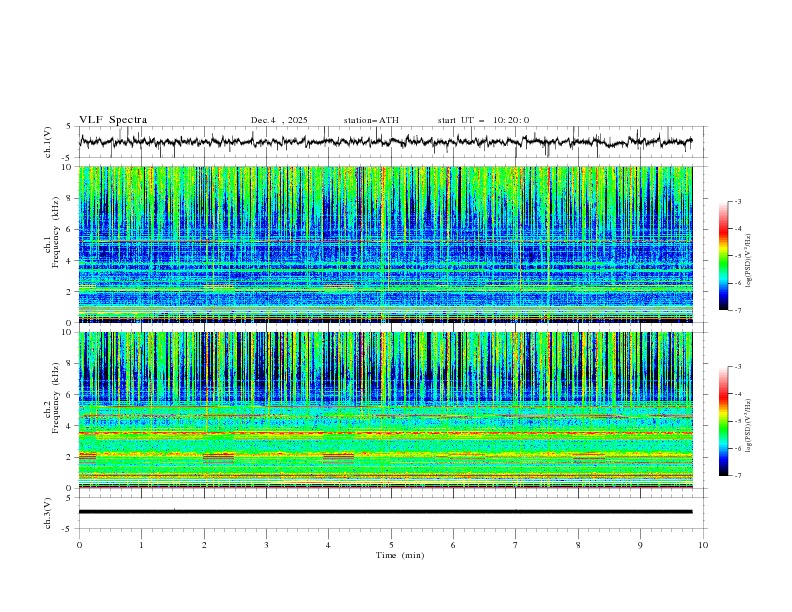This screenshot has height=612, width=792.
Task: Click the "5" tick label on time axis
Action: tap(391, 545)
